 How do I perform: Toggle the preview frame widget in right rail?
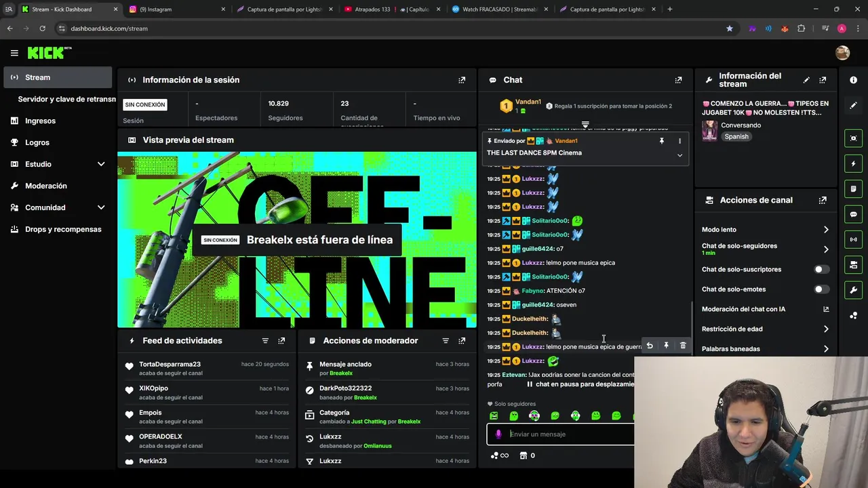853,138
